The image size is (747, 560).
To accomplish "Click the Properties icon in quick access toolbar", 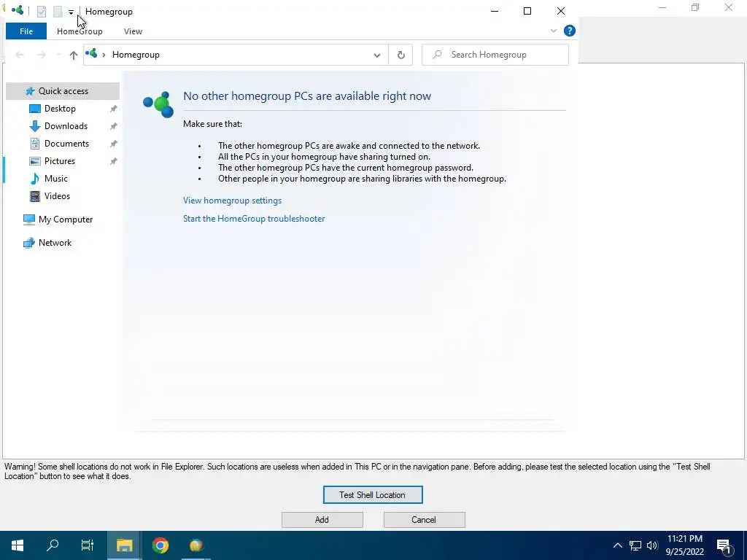I will [42, 12].
